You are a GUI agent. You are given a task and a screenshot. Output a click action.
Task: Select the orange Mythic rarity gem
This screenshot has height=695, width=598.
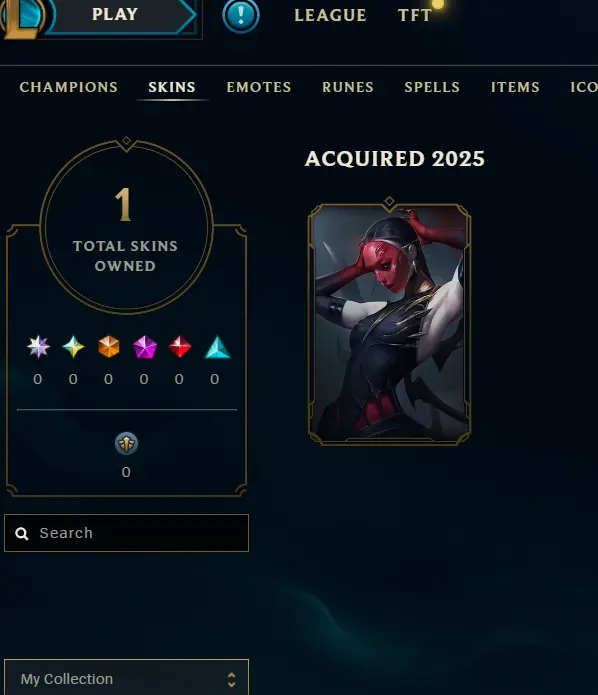click(x=109, y=347)
